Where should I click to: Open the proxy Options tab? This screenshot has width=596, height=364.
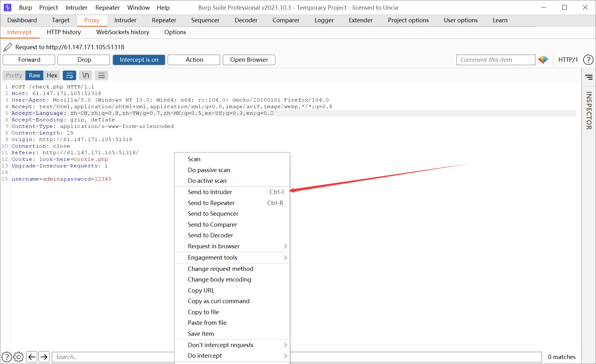[175, 32]
